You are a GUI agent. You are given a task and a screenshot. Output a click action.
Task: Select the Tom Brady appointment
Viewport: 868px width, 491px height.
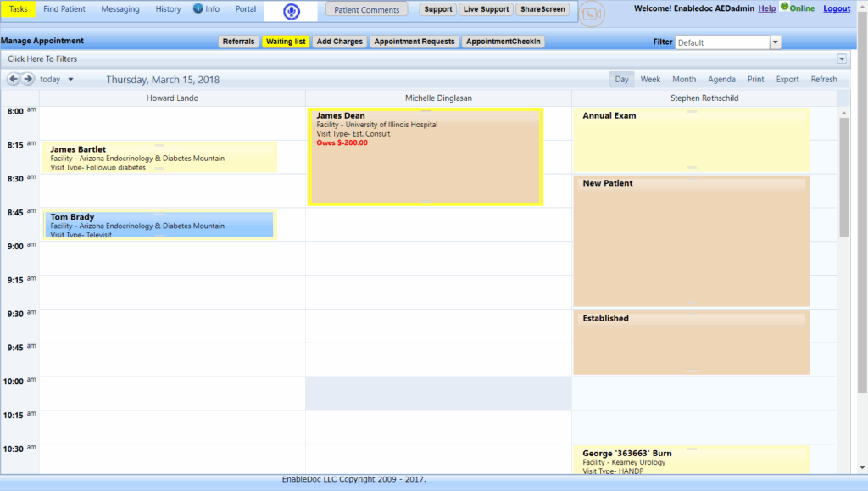[159, 224]
